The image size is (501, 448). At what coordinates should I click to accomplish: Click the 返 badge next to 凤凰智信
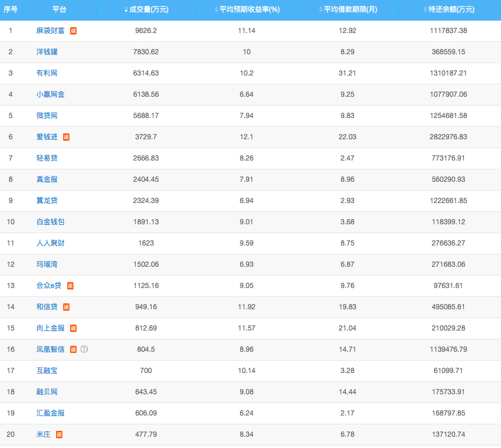(73, 349)
